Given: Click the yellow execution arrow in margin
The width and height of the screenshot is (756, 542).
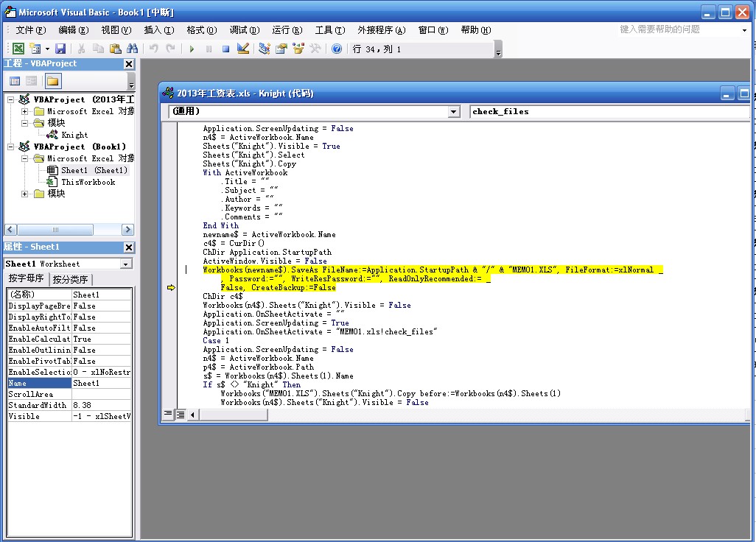Looking at the screenshot, I should pos(171,288).
